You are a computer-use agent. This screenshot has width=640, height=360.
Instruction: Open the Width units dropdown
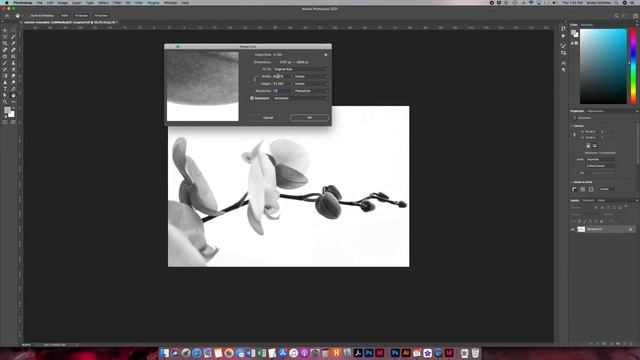[311, 76]
